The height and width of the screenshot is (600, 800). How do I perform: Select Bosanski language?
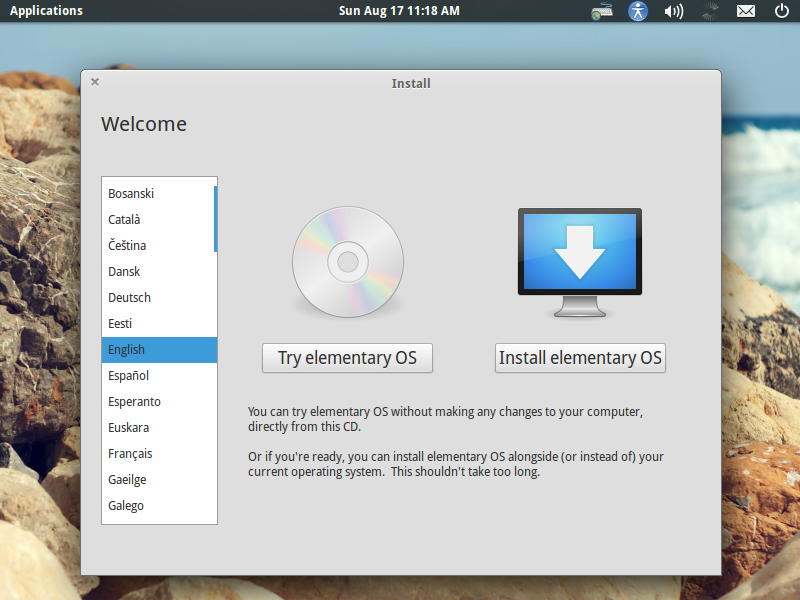click(x=159, y=194)
